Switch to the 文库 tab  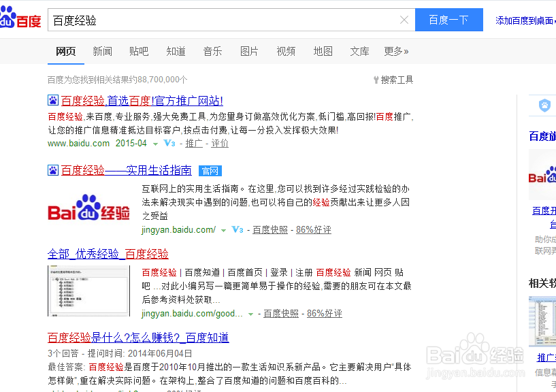(359, 52)
